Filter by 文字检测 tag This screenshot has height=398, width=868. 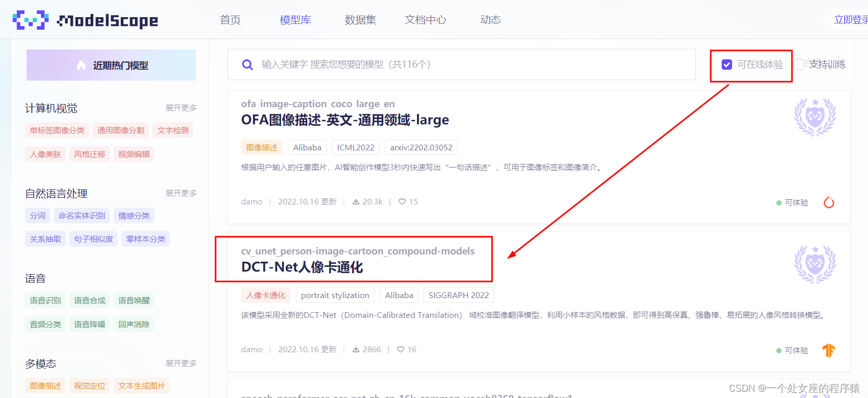(x=173, y=130)
